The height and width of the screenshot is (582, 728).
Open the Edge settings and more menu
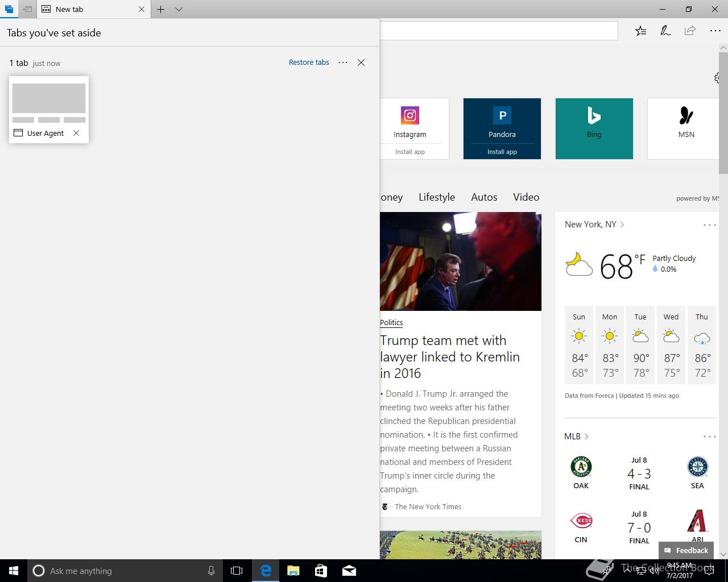click(x=715, y=31)
